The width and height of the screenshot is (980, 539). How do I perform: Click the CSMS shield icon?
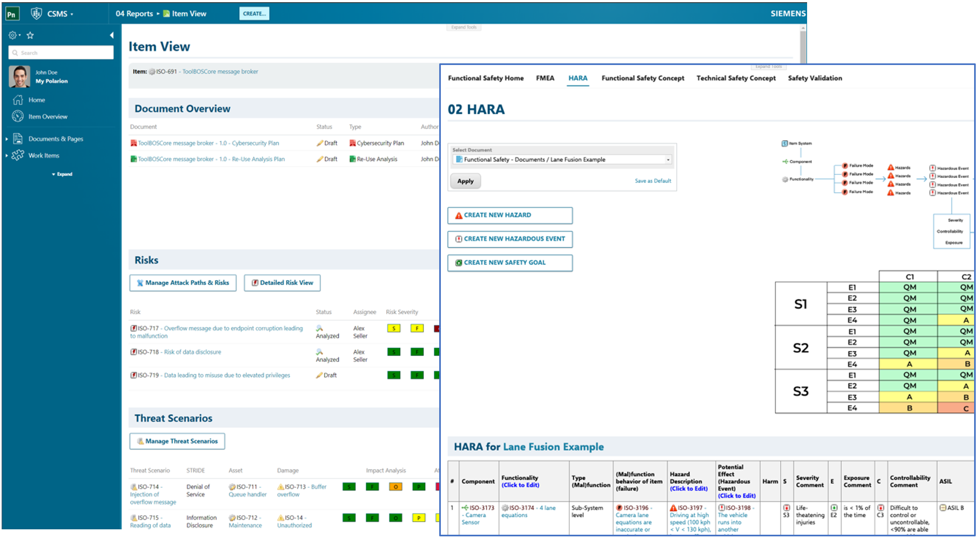(37, 13)
